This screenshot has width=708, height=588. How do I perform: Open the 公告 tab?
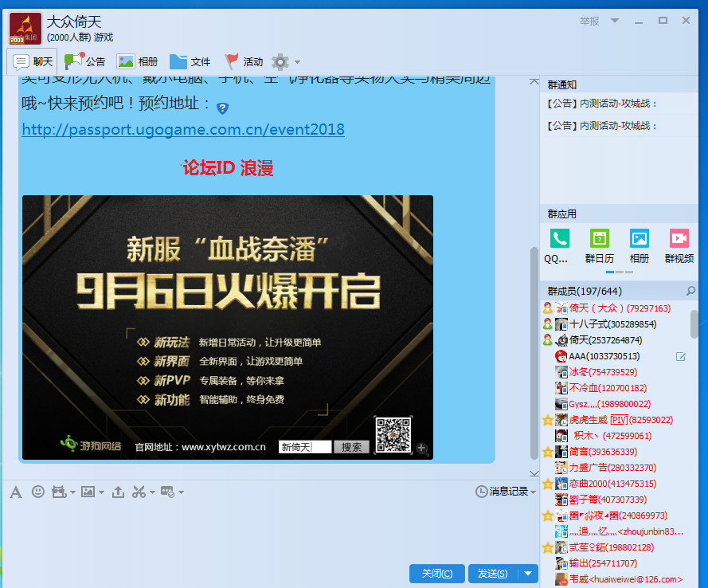(84, 61)
